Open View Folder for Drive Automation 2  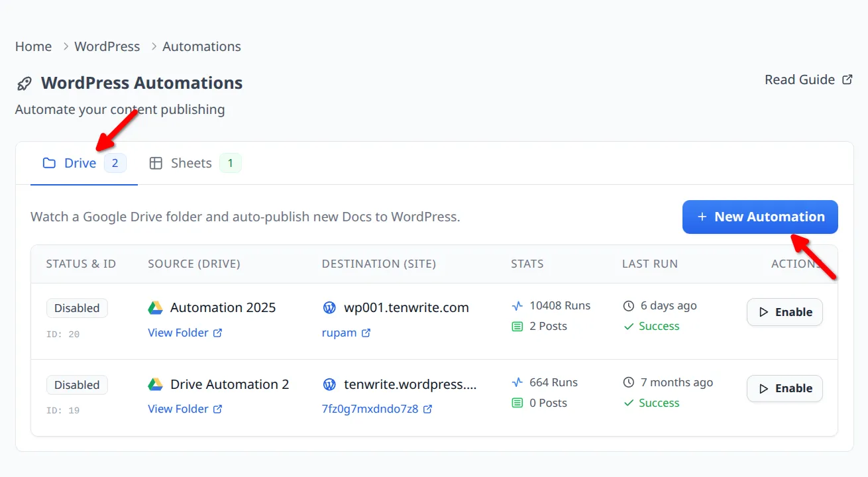pyautogui.click(x=179, y=408)
